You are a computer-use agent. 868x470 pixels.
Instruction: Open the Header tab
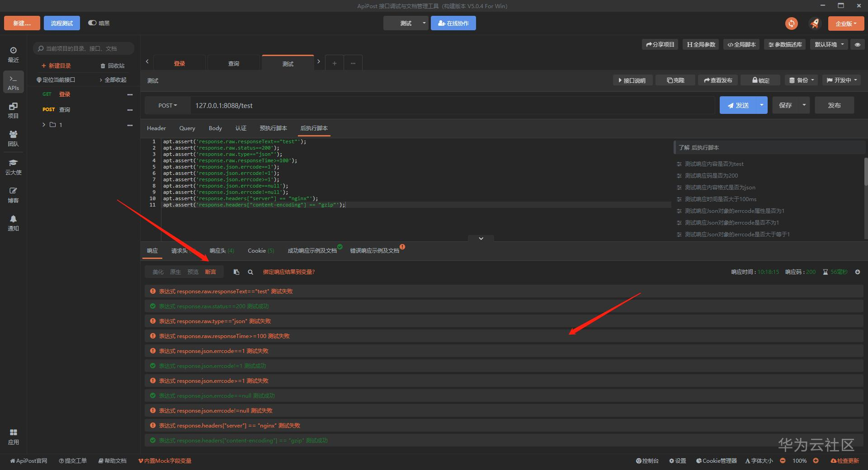156,128
